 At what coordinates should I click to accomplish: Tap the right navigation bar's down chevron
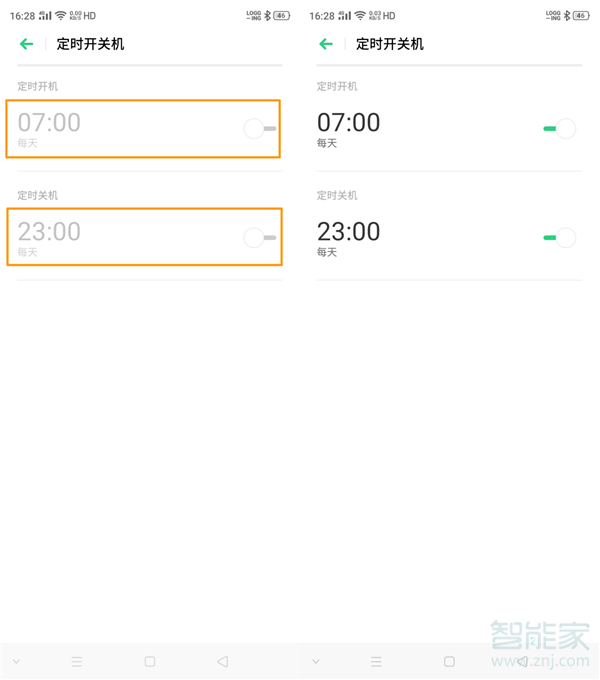[316, 661]
